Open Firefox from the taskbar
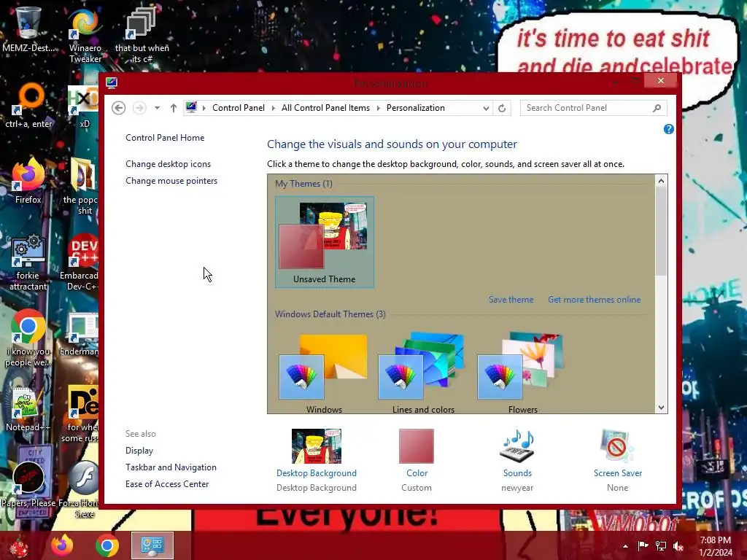The width and height of the screenshot is (747, 560). tap(63, 545)
